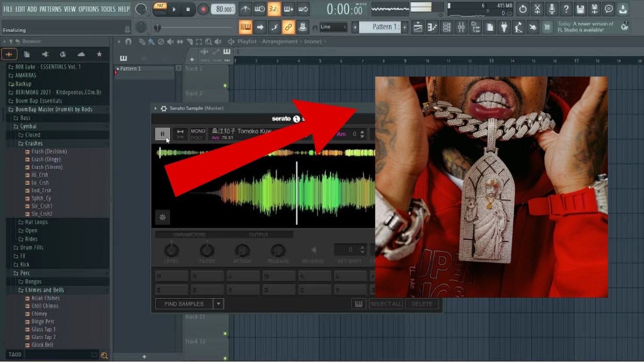Pause playback in Serato Sample
This screenshot has width=644, height=362.
tap(162, 134)
